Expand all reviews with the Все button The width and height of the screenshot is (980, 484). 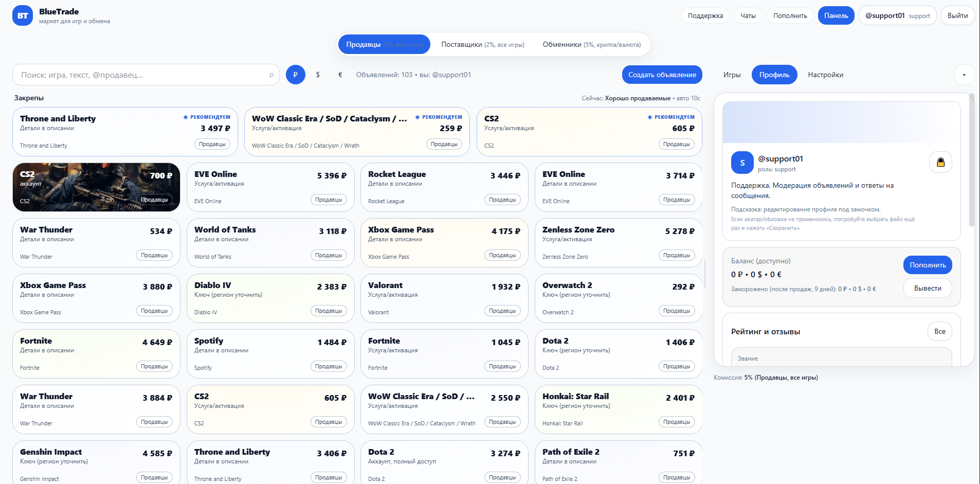click(939, 331)
